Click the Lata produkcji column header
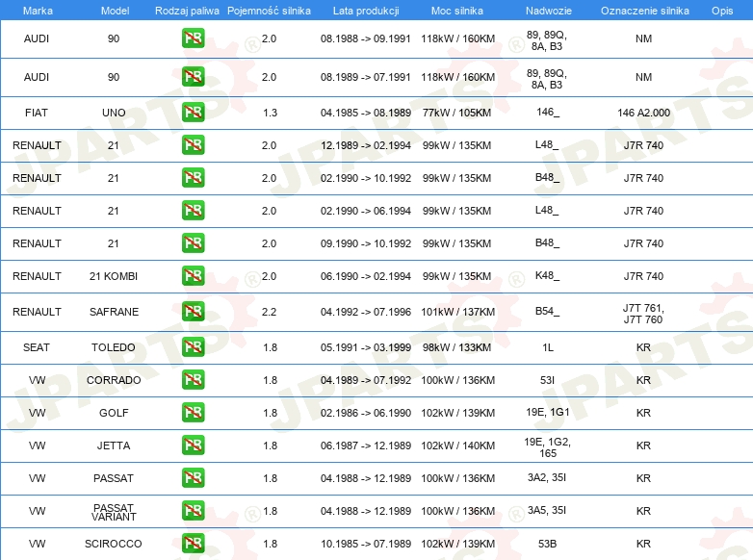The width and height of the screenshot is (753, 560). [x=366, y=11]
